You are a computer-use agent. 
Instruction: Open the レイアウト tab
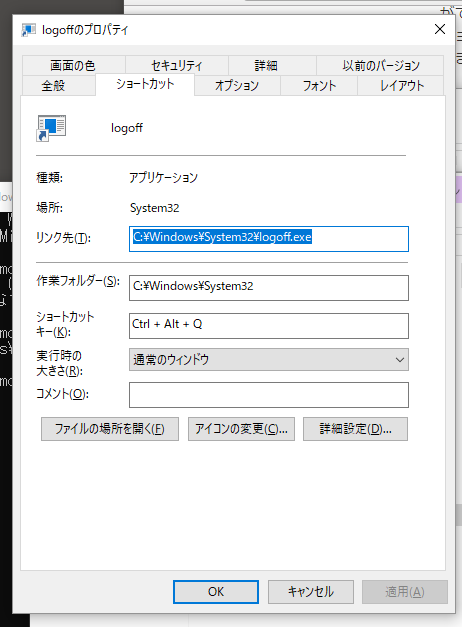[401, 86]
